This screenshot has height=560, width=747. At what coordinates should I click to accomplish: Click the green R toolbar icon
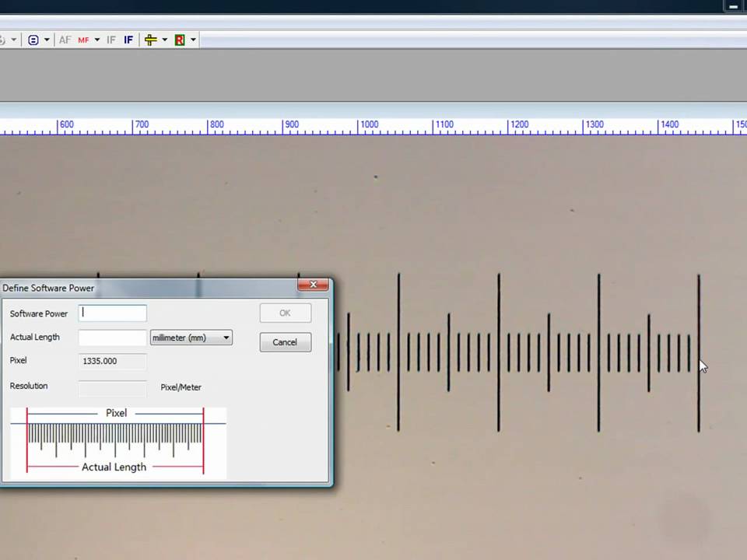pos(180,40)
